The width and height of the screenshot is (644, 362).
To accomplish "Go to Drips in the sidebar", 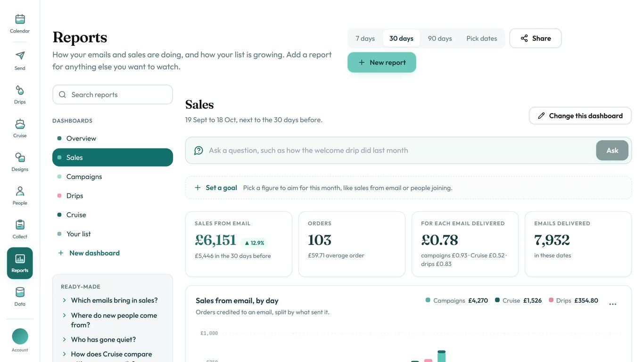I will click(x=20, y=94).
